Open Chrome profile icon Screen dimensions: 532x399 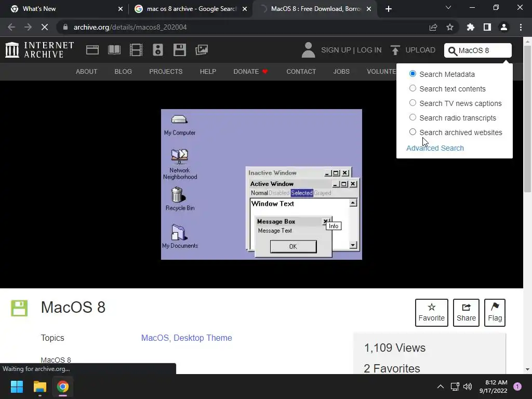(504, 27)
